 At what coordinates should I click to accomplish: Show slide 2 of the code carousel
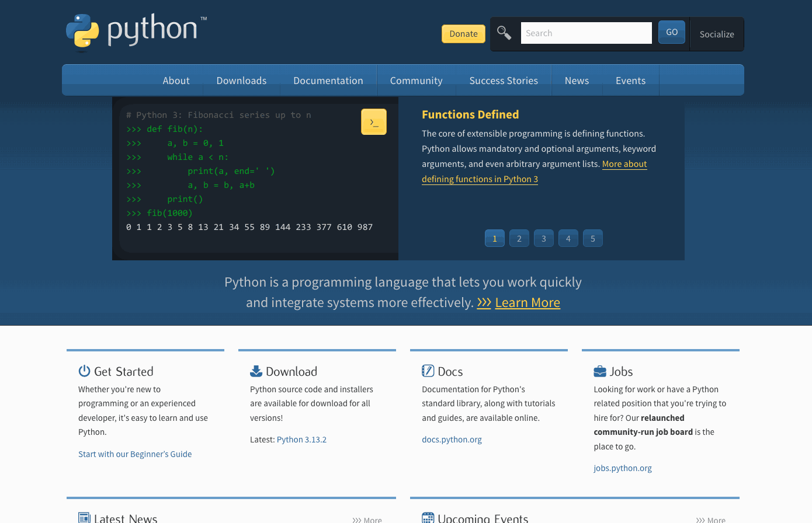click(x=519, y=238)
